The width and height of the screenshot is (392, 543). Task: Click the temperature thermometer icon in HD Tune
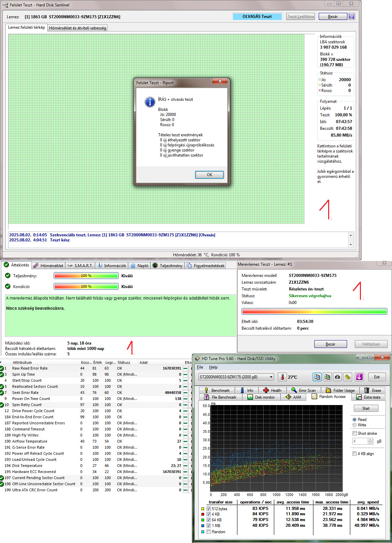(283, 377)
